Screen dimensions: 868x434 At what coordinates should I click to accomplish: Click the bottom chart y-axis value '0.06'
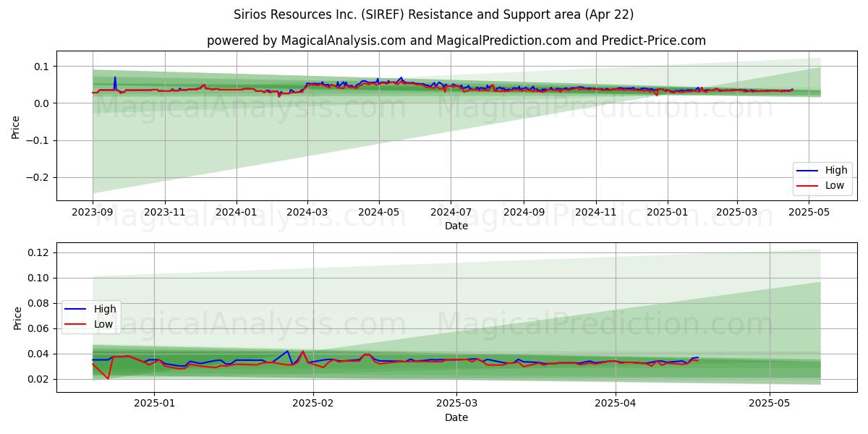click(x=39, y=328)
